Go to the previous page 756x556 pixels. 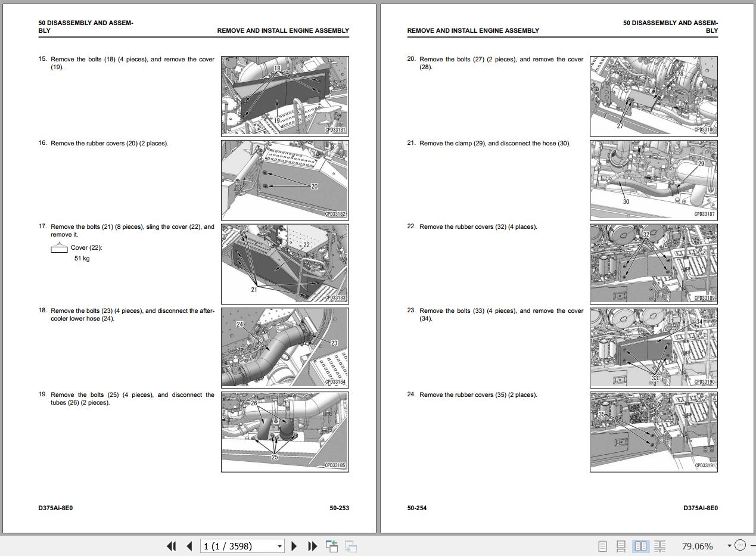click(189, 546)
